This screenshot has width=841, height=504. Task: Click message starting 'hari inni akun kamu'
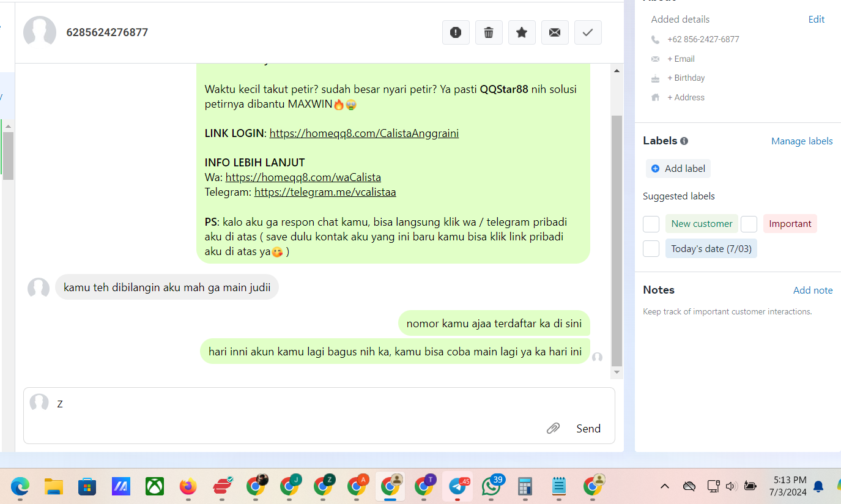click(395, 352)
